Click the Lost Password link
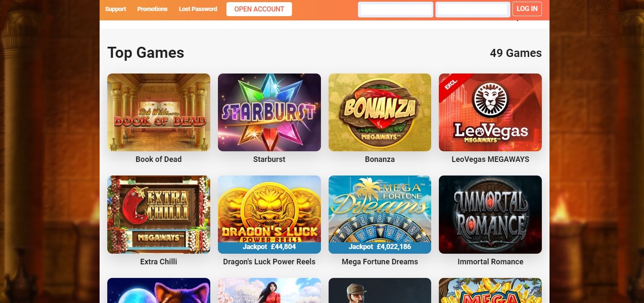The width and height of the screenshot is (644, 303). click(x=198, y=9)
